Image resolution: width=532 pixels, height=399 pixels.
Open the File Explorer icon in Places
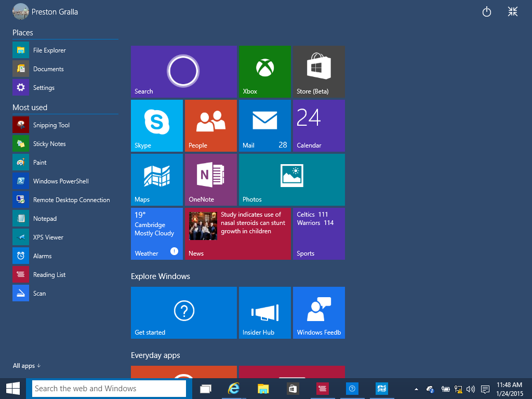coord(21,50)
